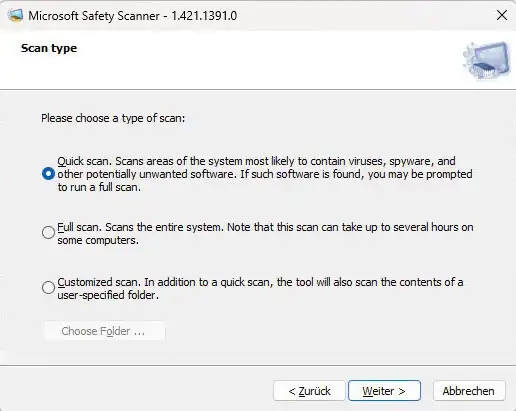Open the Choose Folder button

coord(104,331)
